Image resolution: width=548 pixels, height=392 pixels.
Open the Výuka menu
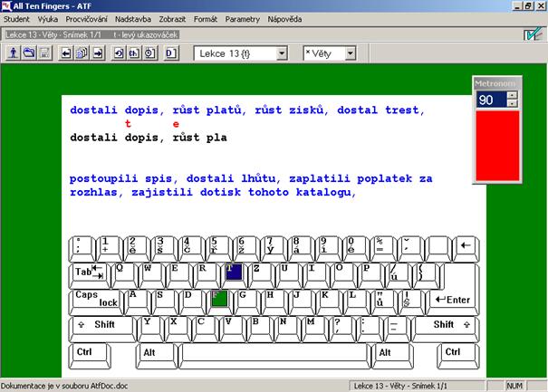[48, 18]
